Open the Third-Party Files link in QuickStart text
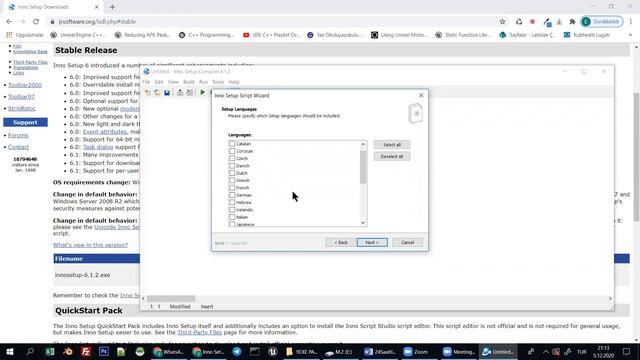The image size is (640, 360). point(199,332)
